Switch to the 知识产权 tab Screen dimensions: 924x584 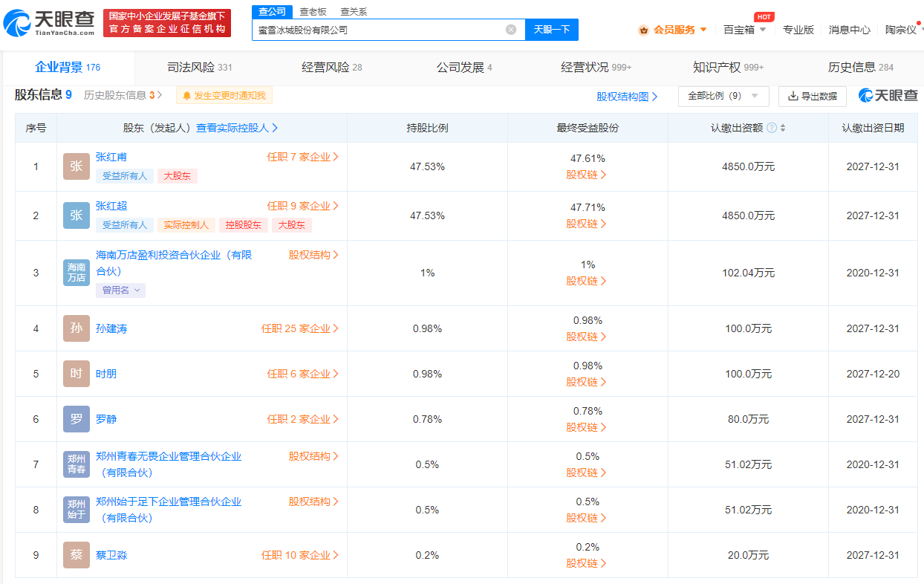point(729,67)
